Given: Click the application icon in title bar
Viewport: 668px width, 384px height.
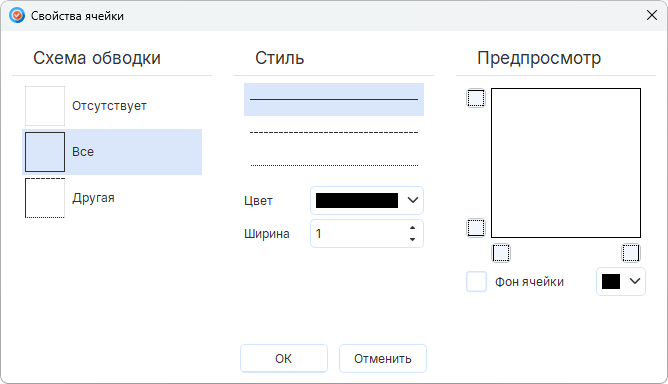Looking at the screenshot, I should click(x=17, y=16).
